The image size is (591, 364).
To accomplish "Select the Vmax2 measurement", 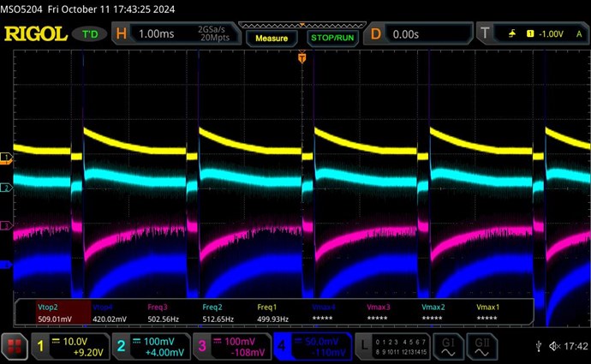I will [433, 313].
